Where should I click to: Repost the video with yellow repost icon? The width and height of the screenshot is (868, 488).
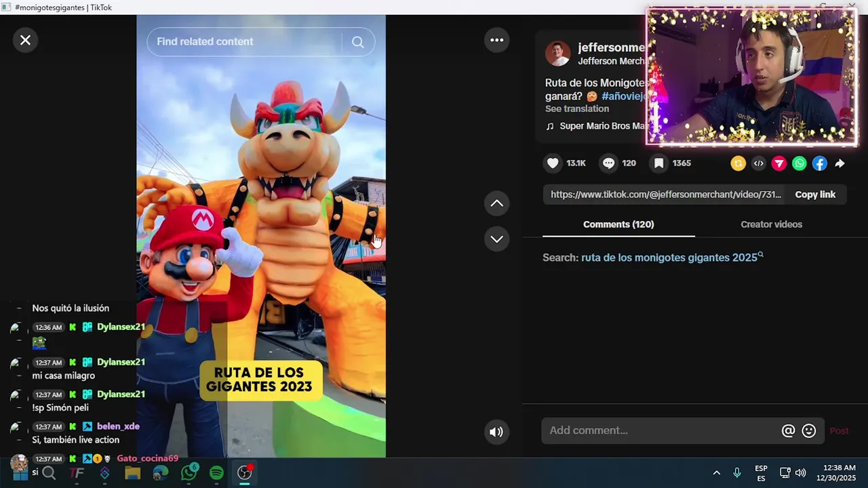pyautogui.click(x=738, y=163)
